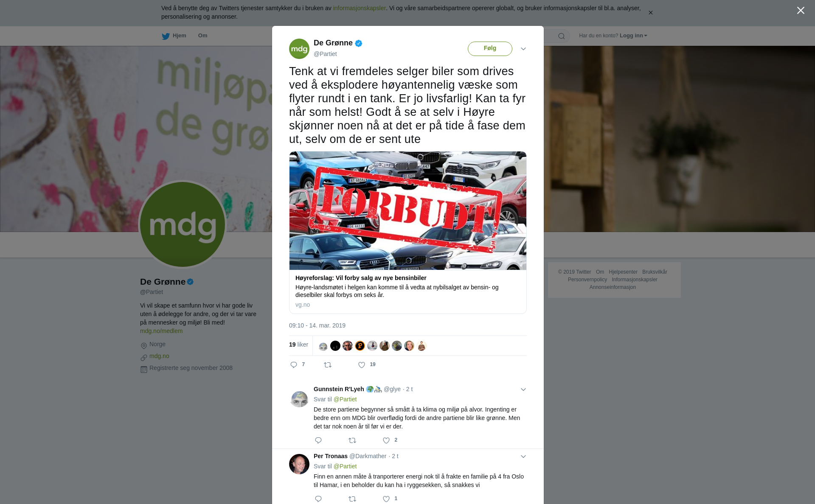
Task: Dismiss the cookie notice banner
Action: 650,13
